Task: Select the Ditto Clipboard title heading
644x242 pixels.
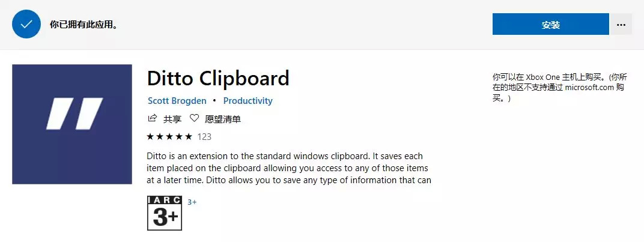Action: (x=218, y=78)
